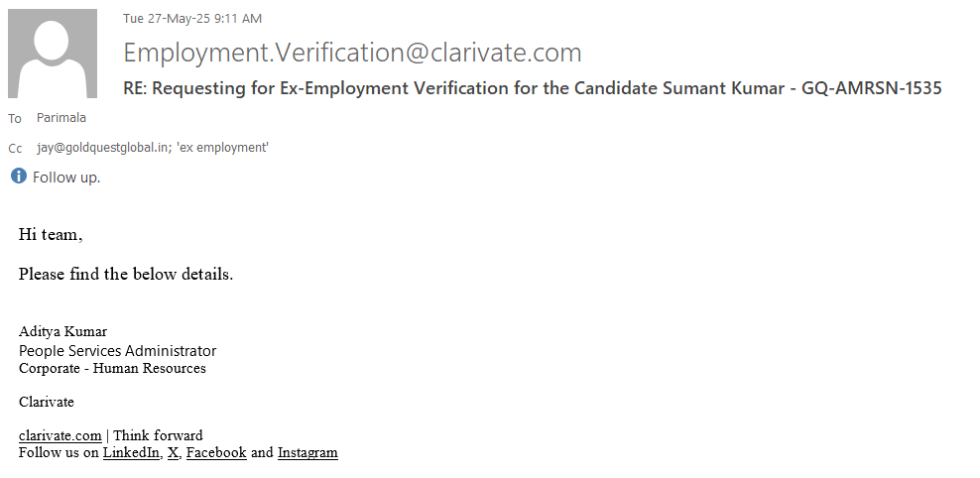Image resolution: width=980 pixels, height=478 pixels.
Task: Open the Instagram link in signature
Action: tap(307, 453)
